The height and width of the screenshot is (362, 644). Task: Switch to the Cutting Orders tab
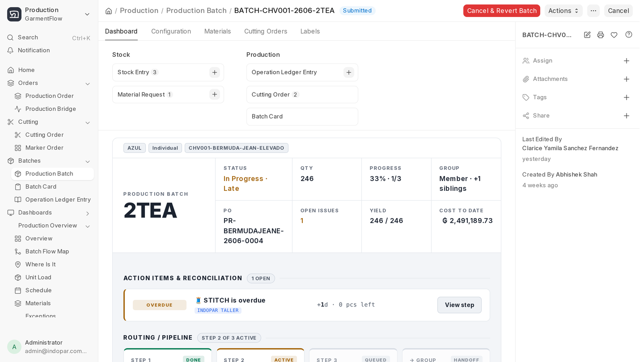tap(266, 31)
